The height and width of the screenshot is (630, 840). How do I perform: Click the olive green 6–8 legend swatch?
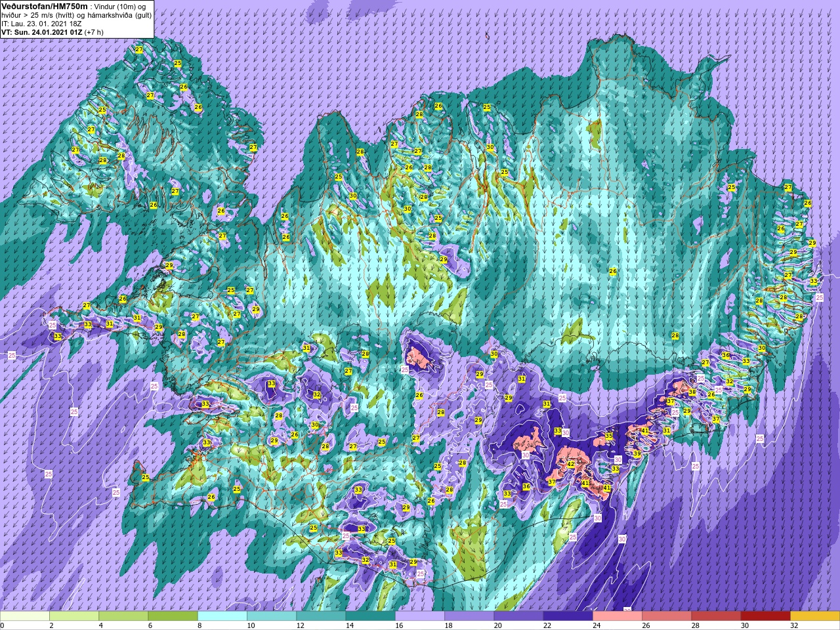point(173,616)
